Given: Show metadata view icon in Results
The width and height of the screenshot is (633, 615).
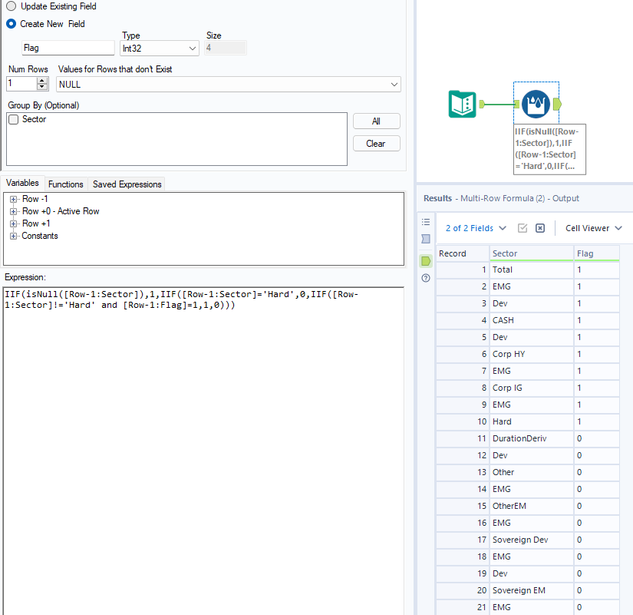Looking at the screenshot, I should pos(426,239).
